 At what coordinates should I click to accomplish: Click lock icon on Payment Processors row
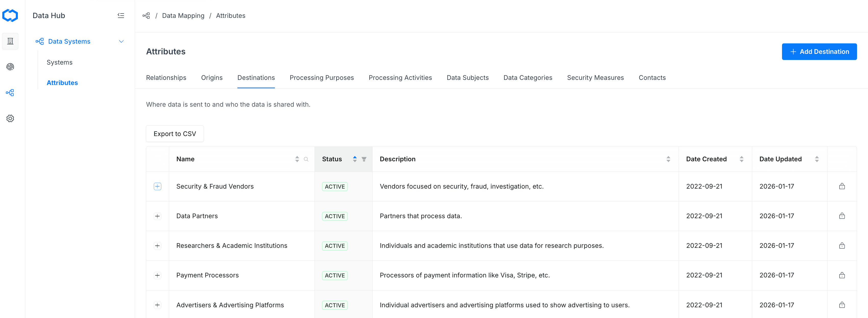pyautogui.click(x=842, y=275)
